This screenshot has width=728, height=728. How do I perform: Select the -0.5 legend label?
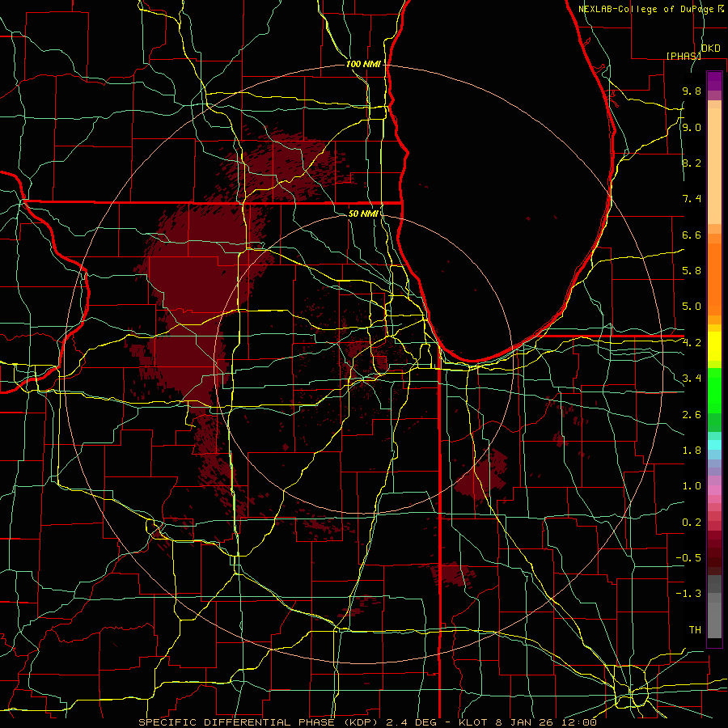coord(688,558)
